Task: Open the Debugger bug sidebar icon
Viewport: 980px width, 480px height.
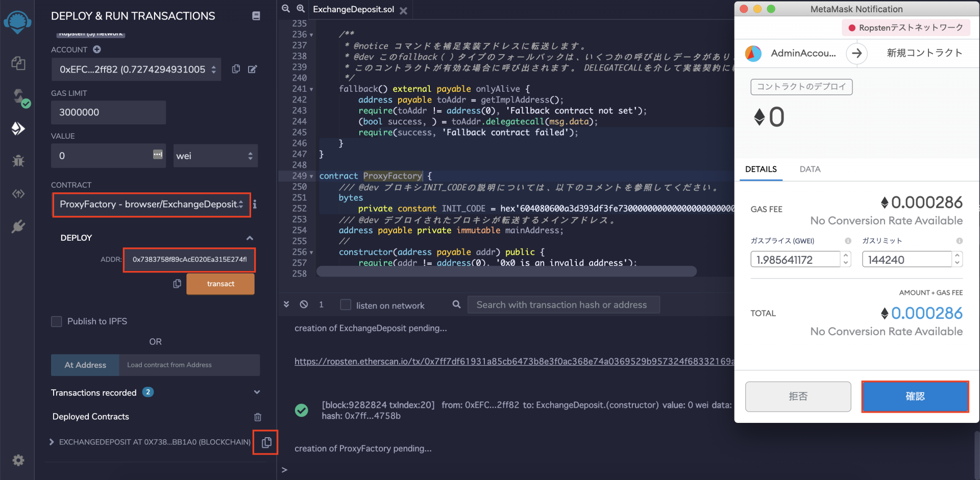Action: click(18, 161)
